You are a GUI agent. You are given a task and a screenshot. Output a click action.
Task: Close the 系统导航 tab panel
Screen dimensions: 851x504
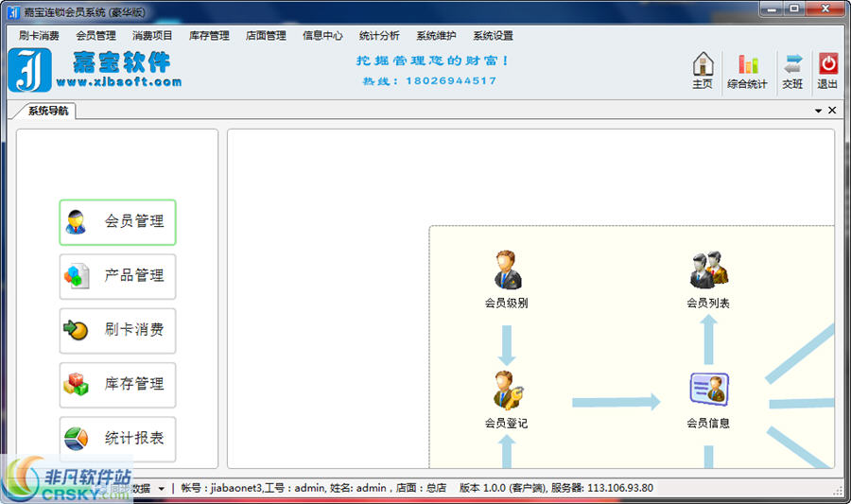click(x=832, y=110)
